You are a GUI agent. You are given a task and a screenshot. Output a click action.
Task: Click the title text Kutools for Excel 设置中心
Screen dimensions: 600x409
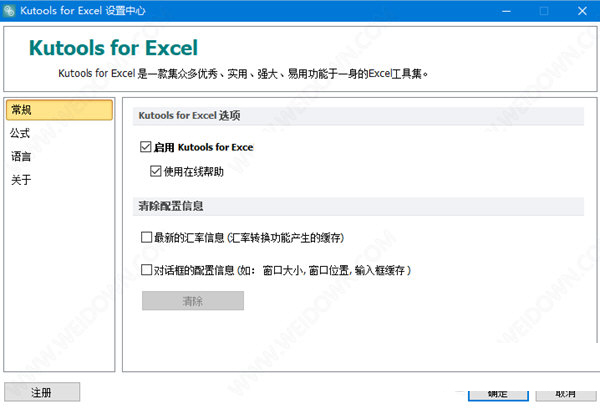pos(83,10)
